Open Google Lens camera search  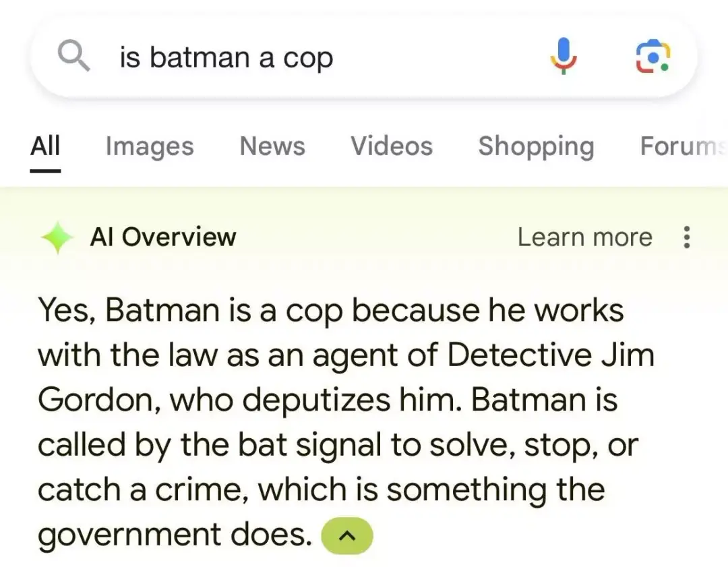pyautogui.click(x=653, y=57)
